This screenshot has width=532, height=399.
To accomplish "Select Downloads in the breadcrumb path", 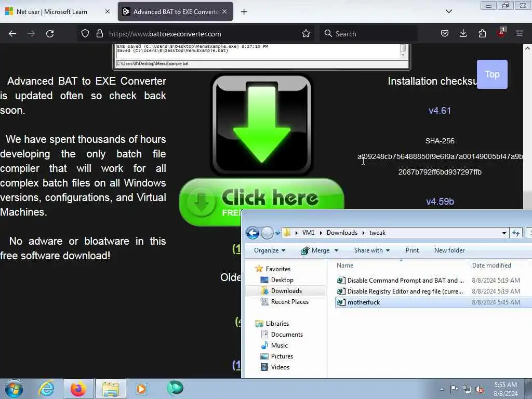I will point(342,233).
